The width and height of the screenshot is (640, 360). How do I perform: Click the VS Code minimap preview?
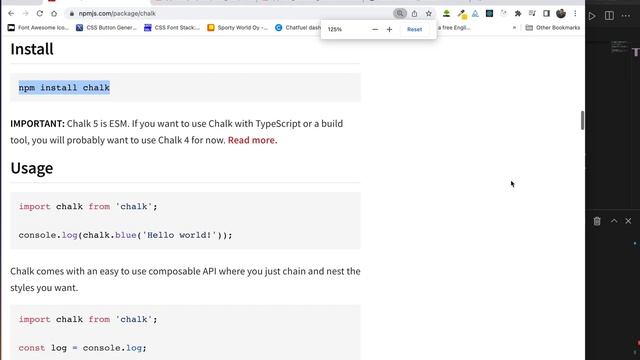pyautogui.click(x=620, y=46)
